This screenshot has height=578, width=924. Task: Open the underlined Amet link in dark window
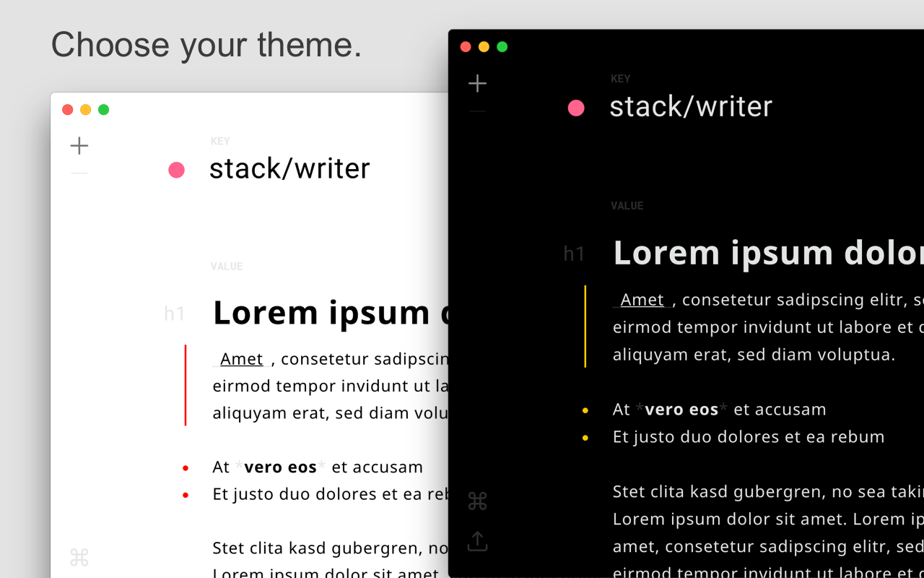(x=642, y=299)
